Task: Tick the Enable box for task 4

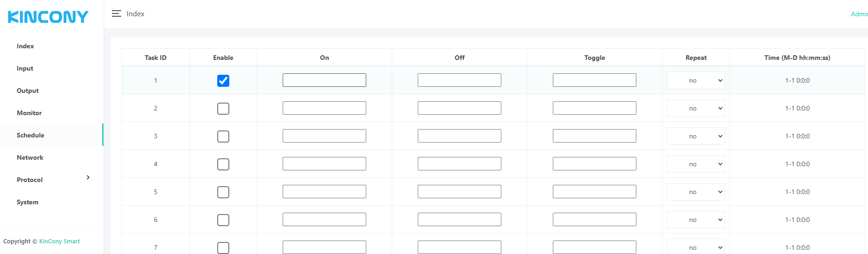Action: [223, 164]
